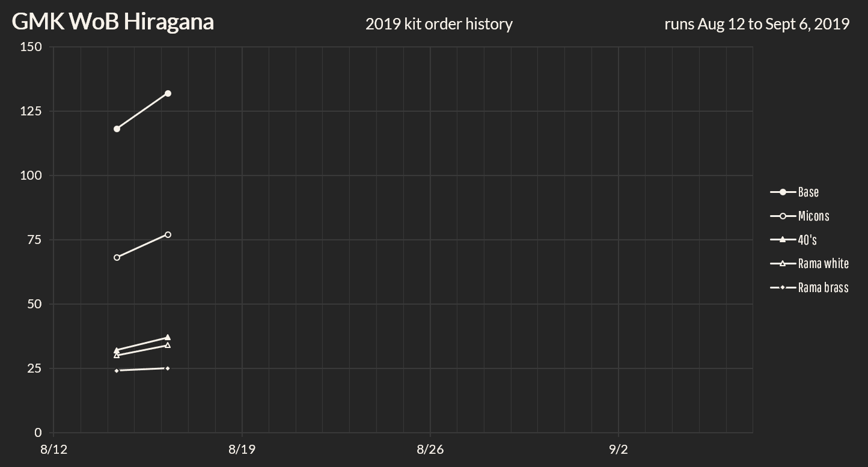The image size is (868, 467).
Task: Click the 40's legend filled-triangle marker
Action: (x=783, y=240)
